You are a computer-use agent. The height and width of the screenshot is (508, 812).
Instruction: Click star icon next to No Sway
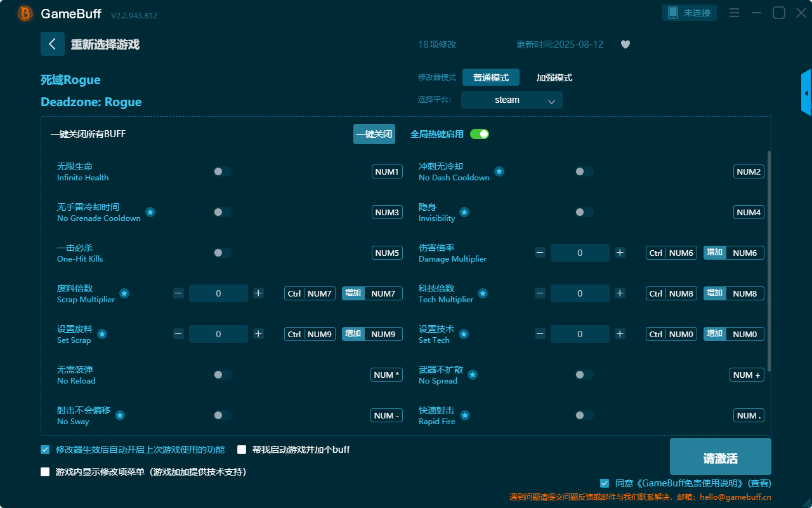click(x=120, y=415)
